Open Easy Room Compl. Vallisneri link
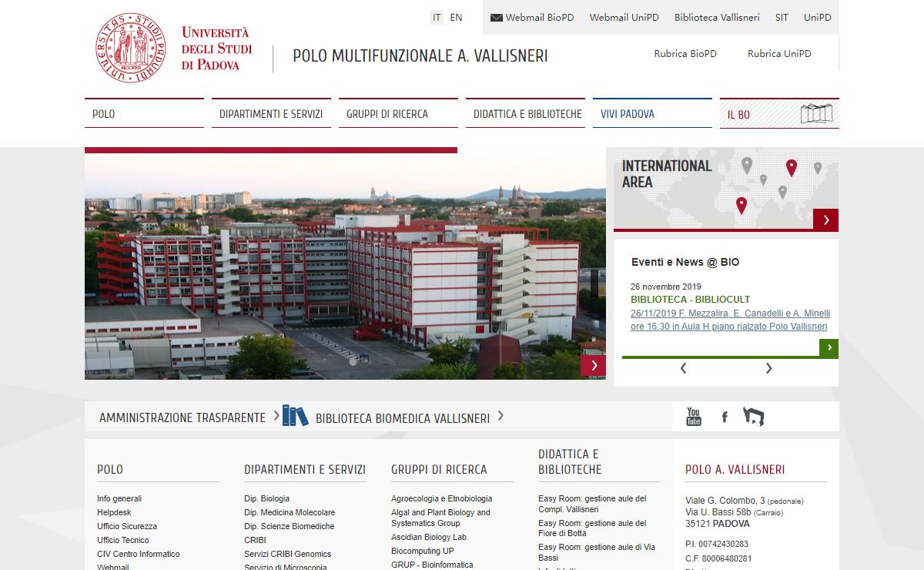Image resolution: width=924 pixels, height=570 pixels. [592, 504]
